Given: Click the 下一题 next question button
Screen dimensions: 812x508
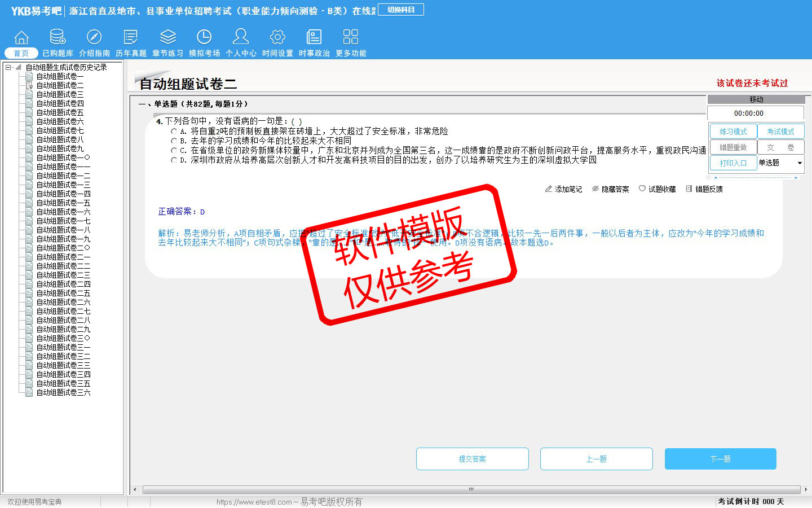Looking at the screenshot, I should click(720, 459).
